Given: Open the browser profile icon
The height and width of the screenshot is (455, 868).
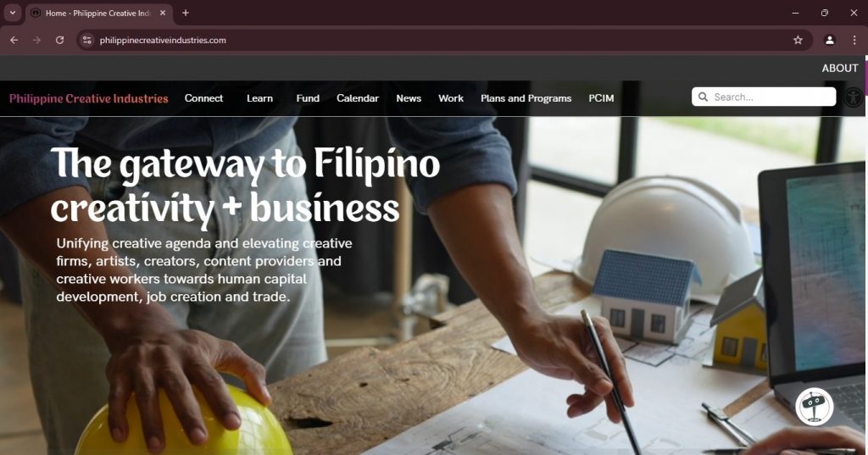Looking at the screenshot, I should (829, 40).
